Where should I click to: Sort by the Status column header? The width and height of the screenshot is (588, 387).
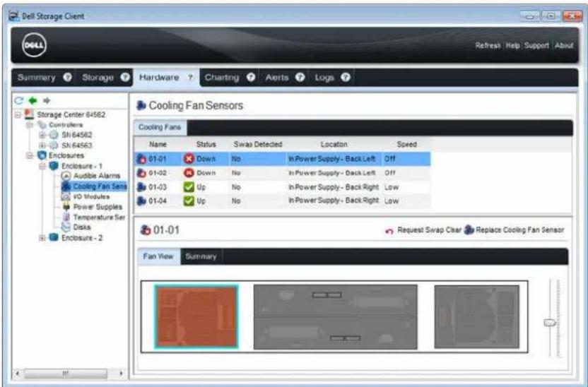pos(206,144)
